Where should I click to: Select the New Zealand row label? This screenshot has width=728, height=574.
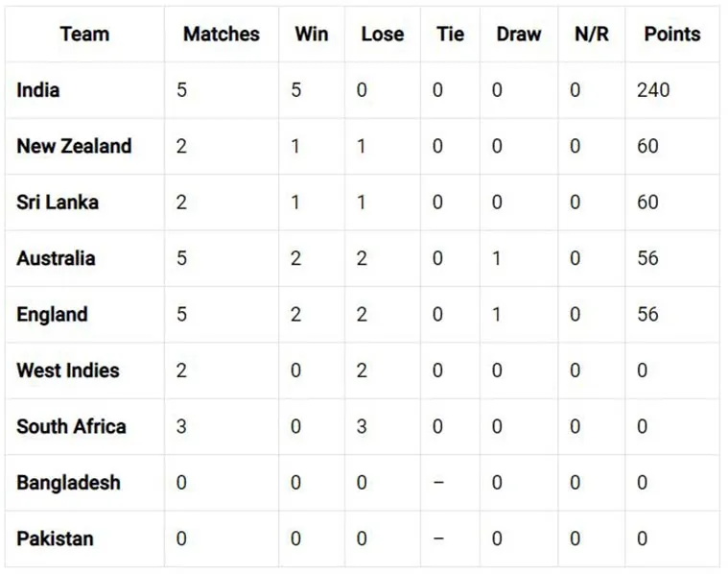coord(74,146)
